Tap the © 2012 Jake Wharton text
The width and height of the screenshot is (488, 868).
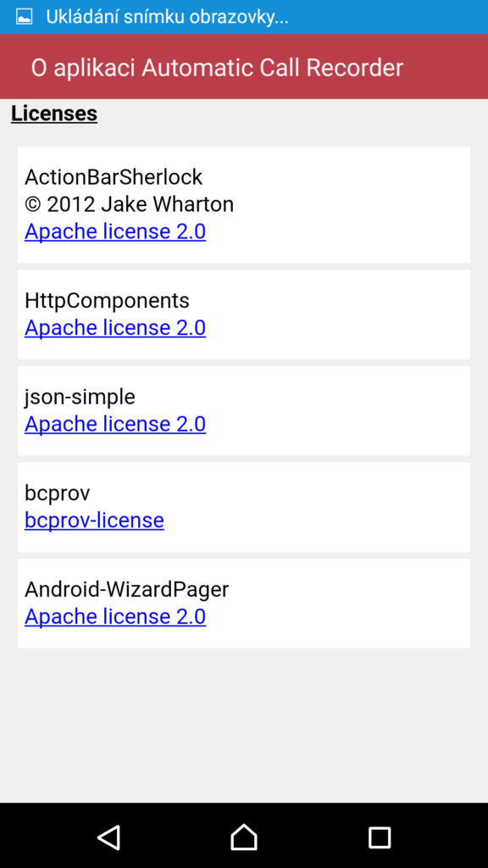click(129, 204)
